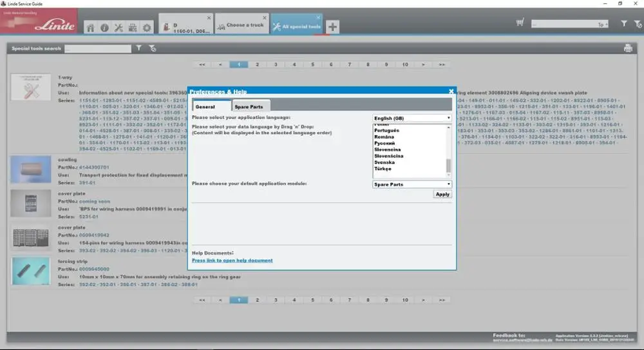The image size is (644, 350).
Task: Select Svenska in the data language list
Action: click(384, 162)
